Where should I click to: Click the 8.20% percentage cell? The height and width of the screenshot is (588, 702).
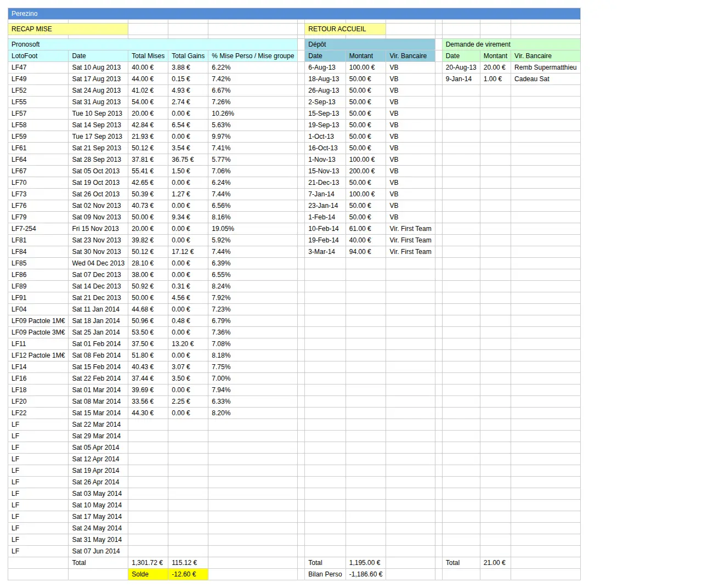[x=253, y=413]
